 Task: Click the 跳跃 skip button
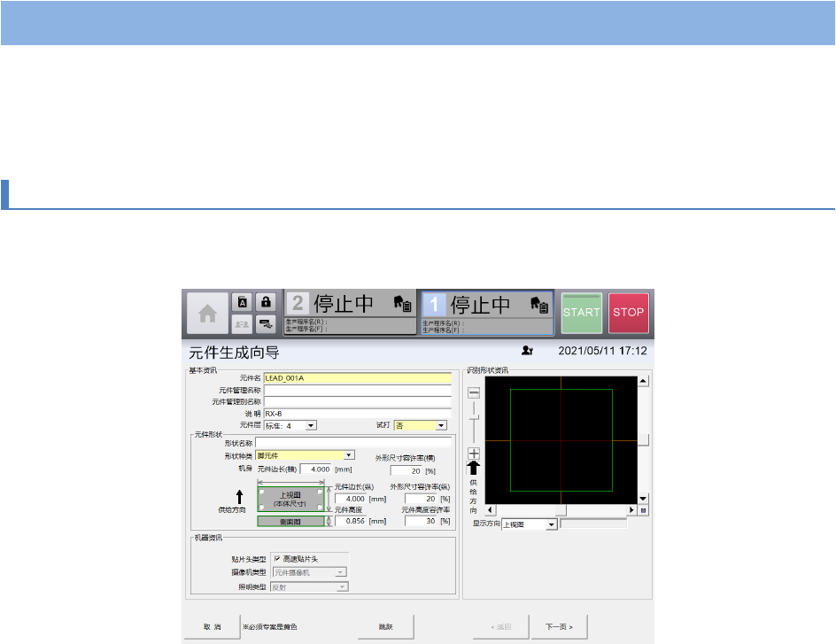(x=385, y=626)
